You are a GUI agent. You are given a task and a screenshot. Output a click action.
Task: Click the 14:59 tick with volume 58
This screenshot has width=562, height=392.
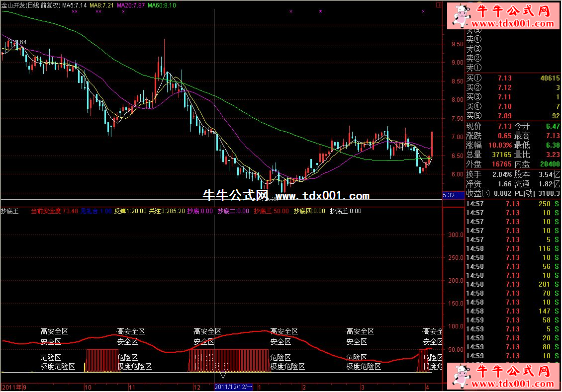tap(513, 320)
